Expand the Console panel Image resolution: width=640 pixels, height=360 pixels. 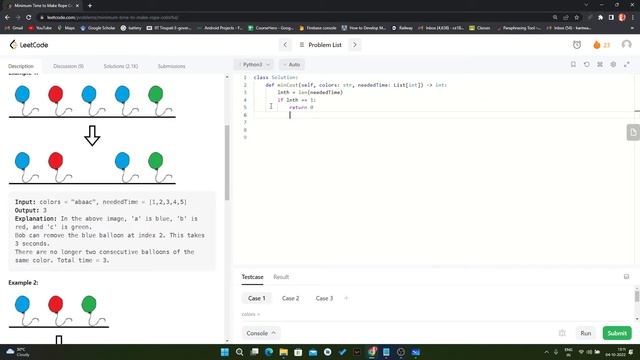[x=260, y=333]
